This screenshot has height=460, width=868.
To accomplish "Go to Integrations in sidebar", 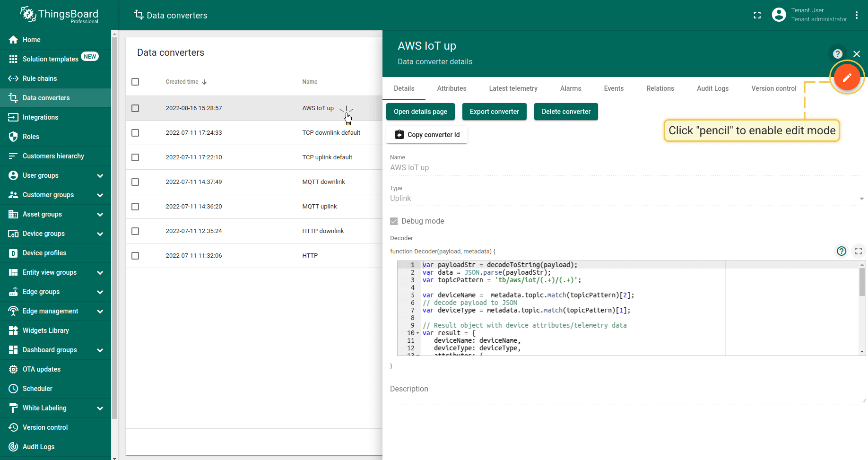I will pyautogui.click(x=41, y=117).
